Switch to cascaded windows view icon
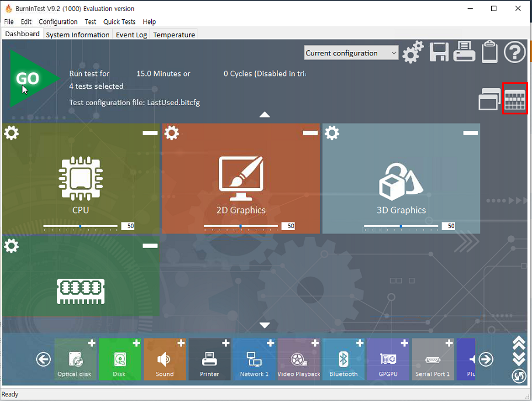532x401 pixels. 489,99
